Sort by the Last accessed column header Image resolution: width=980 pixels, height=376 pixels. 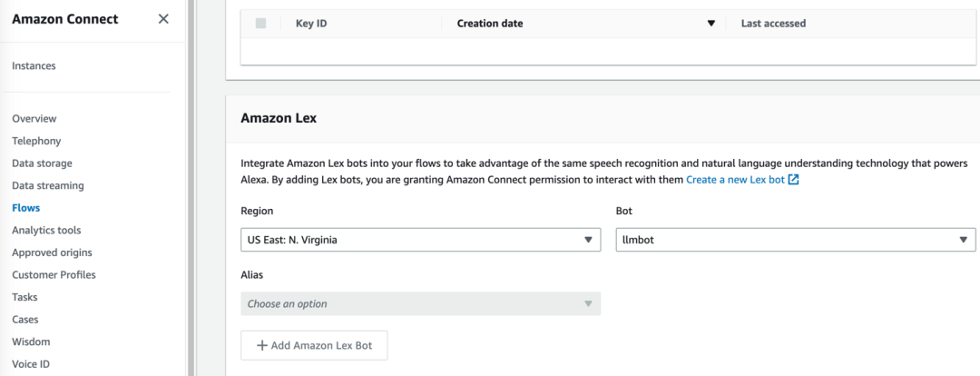773,24
